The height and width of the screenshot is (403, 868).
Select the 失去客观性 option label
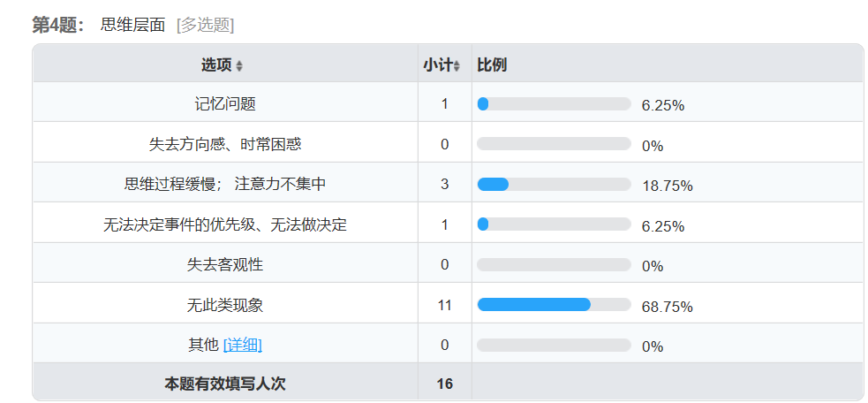point(225,264)
